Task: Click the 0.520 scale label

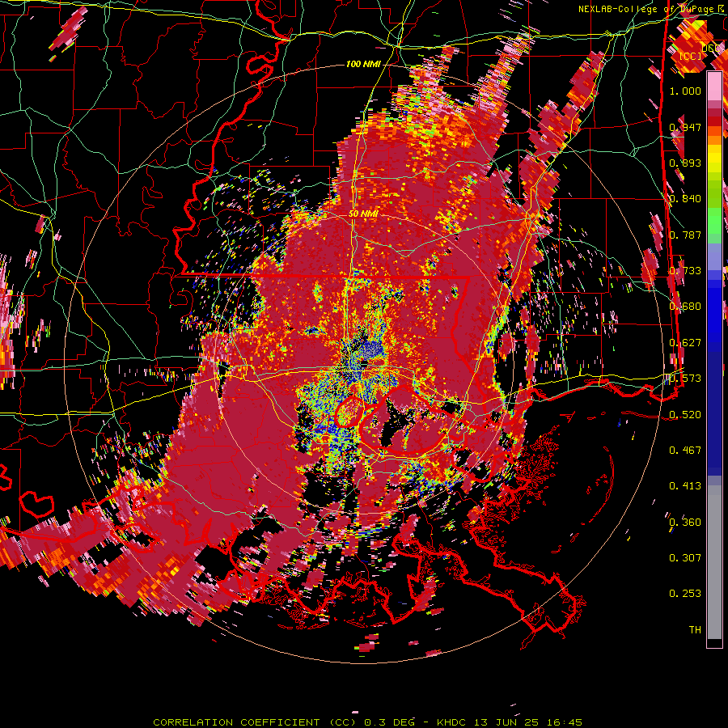Action: (x=685, y=414)
